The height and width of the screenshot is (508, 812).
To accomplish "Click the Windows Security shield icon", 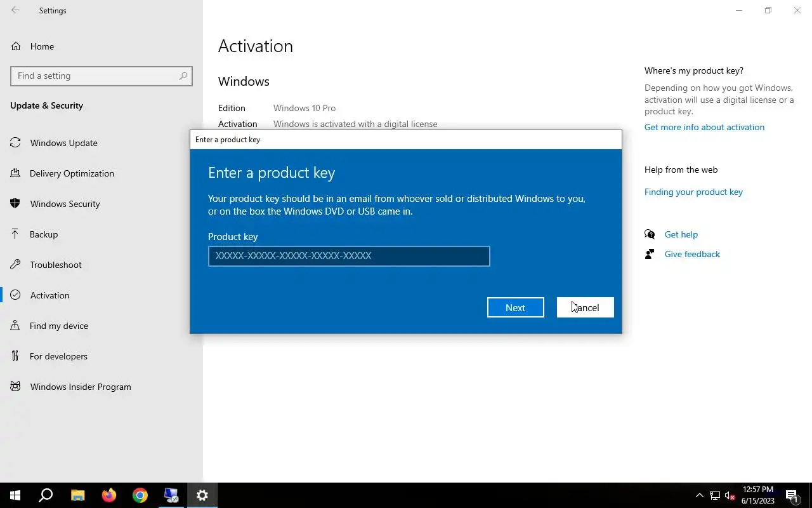I will coord(15,204).
